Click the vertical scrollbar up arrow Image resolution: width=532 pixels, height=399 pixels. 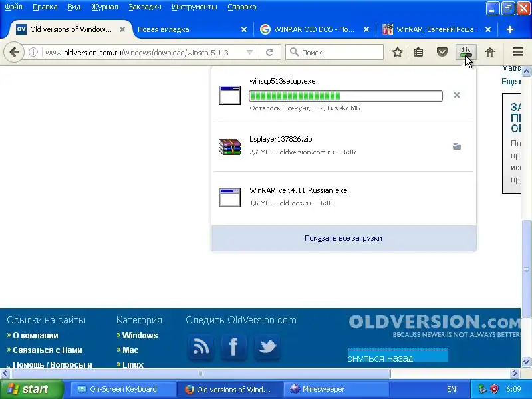(526, 72)
